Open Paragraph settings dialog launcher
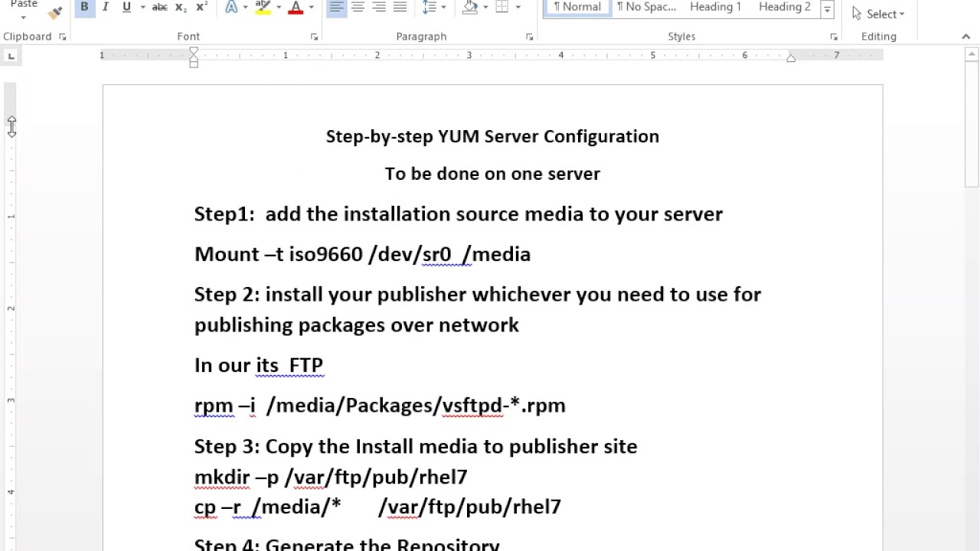 pyautogui.click(x=530, y=37)
